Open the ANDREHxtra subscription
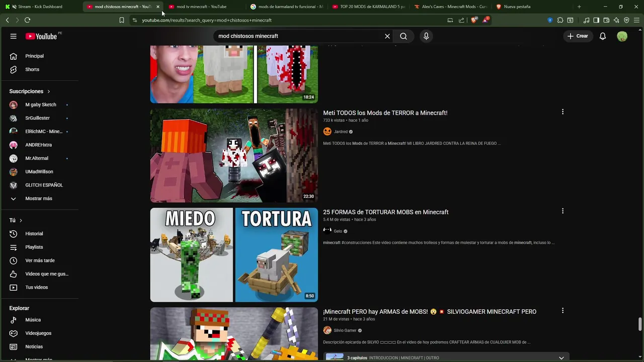This screenshot has height=362, width=644. click(39, 145)
